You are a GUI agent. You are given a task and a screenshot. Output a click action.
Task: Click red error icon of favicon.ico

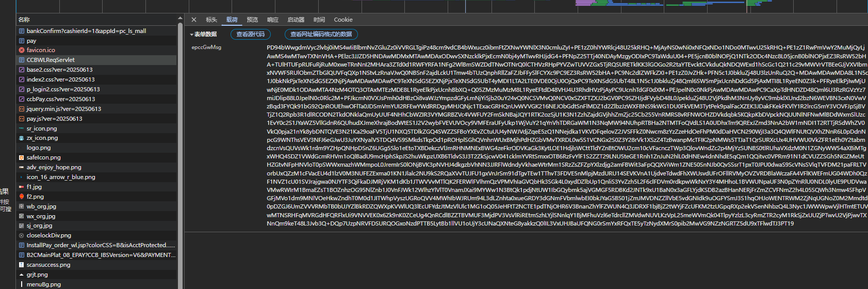(22, 50)
